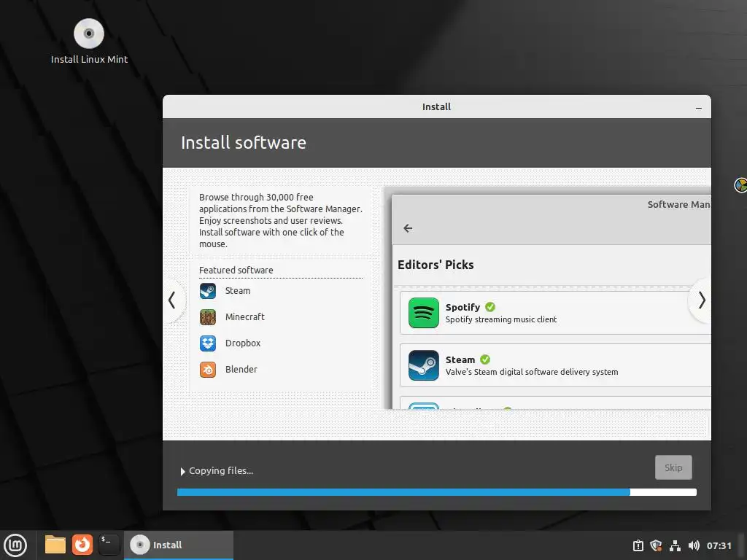The height and width of the screenshot is (560, 747).
Task: Go to the next slide with right chevron
Action: coord(701,300)
